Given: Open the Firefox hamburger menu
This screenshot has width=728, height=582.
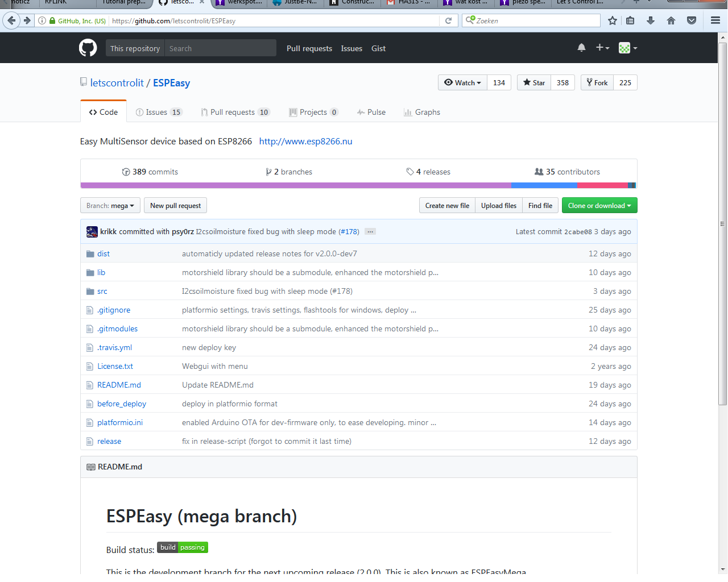Looking at the screenshot, I should (715, 20).
